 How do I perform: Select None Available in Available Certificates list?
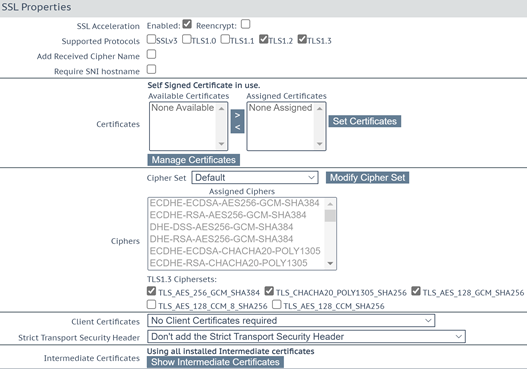point(183,108)
